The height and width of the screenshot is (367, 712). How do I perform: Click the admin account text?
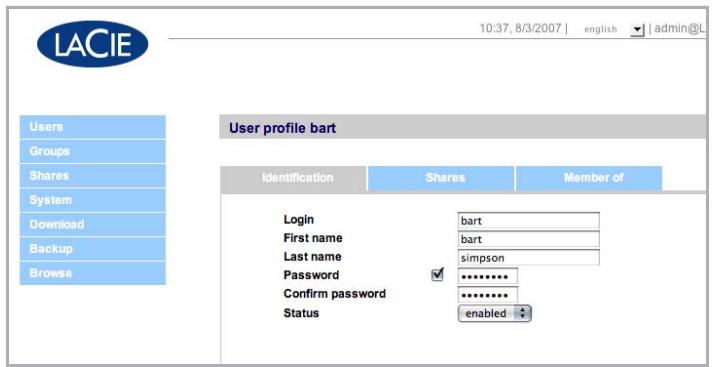[680, 29]
